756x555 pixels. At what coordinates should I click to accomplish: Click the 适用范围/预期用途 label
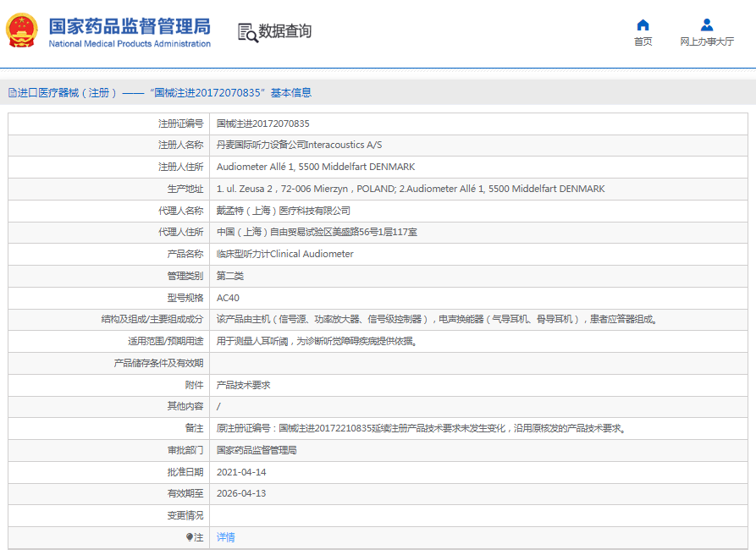165,341
